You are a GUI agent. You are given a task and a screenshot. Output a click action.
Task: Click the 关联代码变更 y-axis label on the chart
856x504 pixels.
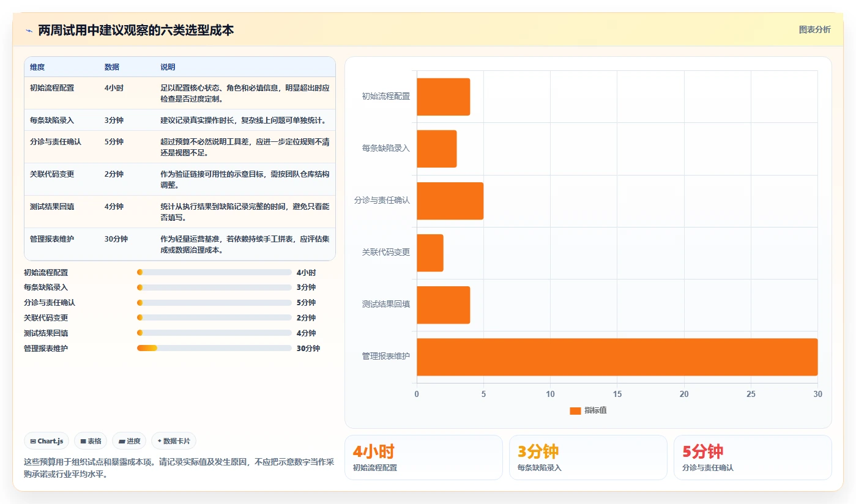click(386, 253)
